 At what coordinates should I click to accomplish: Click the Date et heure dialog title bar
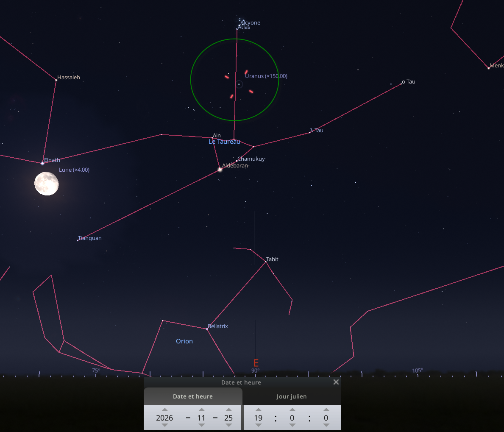(241, 382)
